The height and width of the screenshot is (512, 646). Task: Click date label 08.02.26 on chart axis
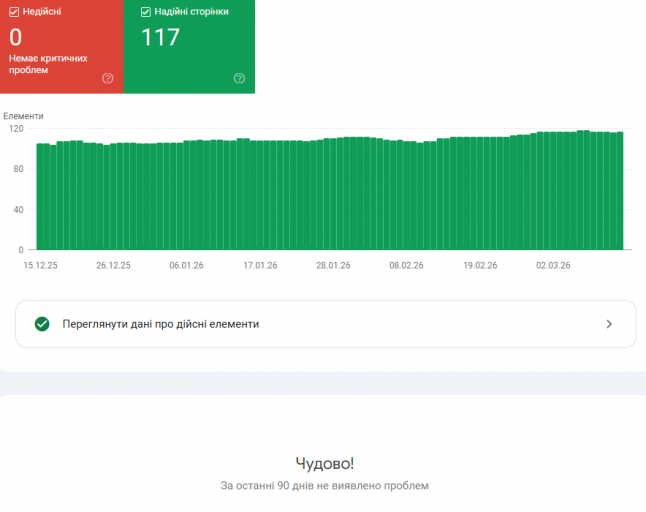(x=406, y=265)
